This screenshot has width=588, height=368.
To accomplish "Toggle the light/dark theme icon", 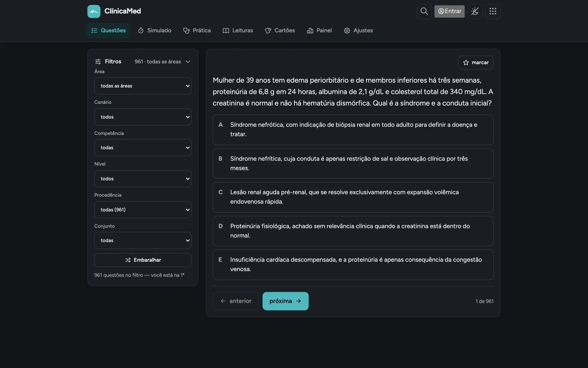I will click(475, 11).
